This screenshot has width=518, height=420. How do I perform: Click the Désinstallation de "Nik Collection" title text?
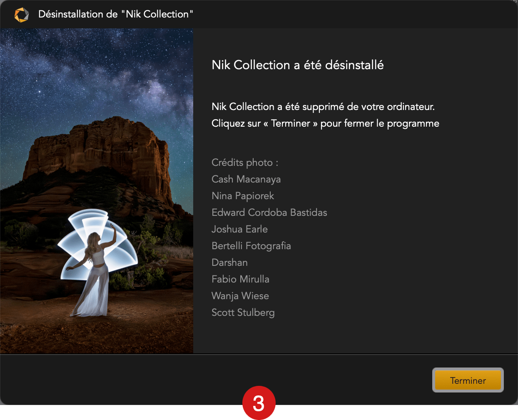click(116, 14)
